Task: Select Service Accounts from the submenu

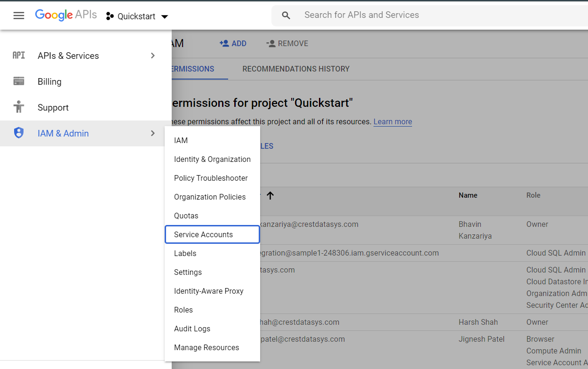Action: pyautogui.click(x=203, y=234)
